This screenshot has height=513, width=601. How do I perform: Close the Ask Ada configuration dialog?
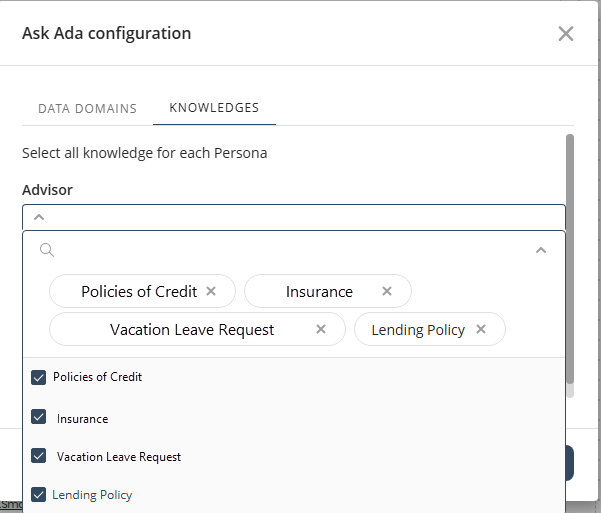click(x=566, y=33)
